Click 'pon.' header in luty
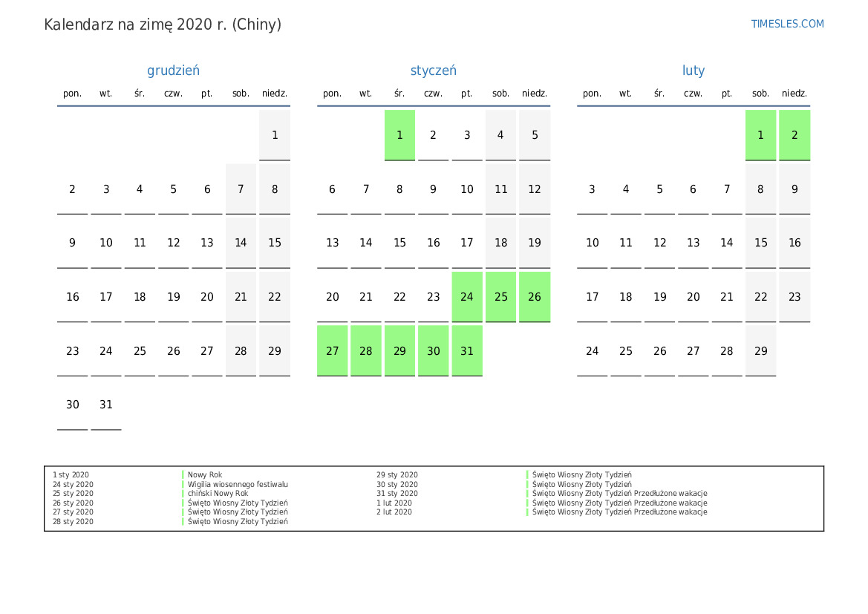The width and height of the screenshot is (868, 614). 593,94
